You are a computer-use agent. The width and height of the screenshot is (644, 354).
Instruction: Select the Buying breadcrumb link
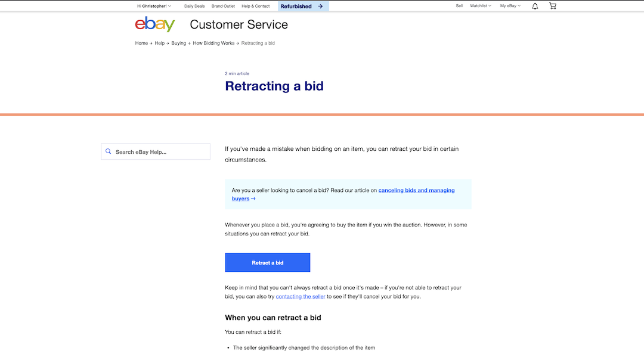(179, 43)
